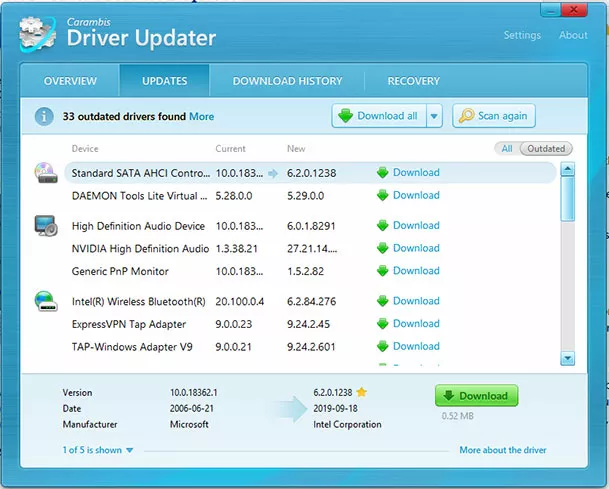The width and height of the screenshot is (609, 489).
Task: Click the Device column header
Action: click(x=85, y=148)
